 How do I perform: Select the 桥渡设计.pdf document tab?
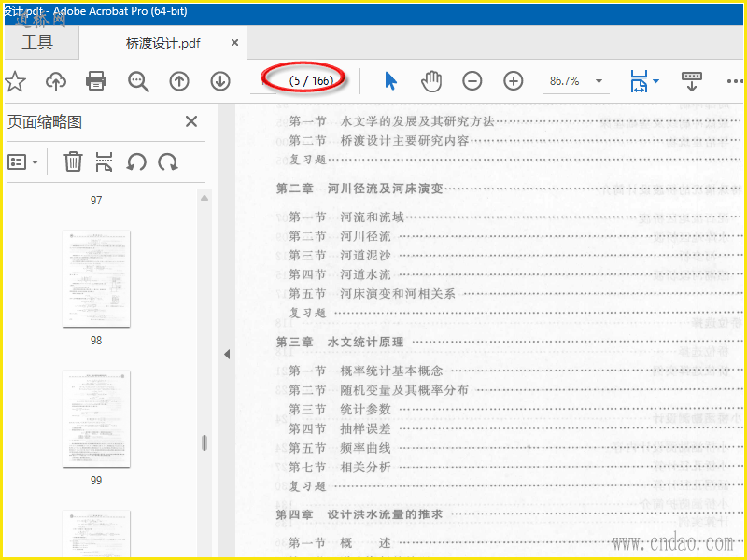(x=162, y=43)
